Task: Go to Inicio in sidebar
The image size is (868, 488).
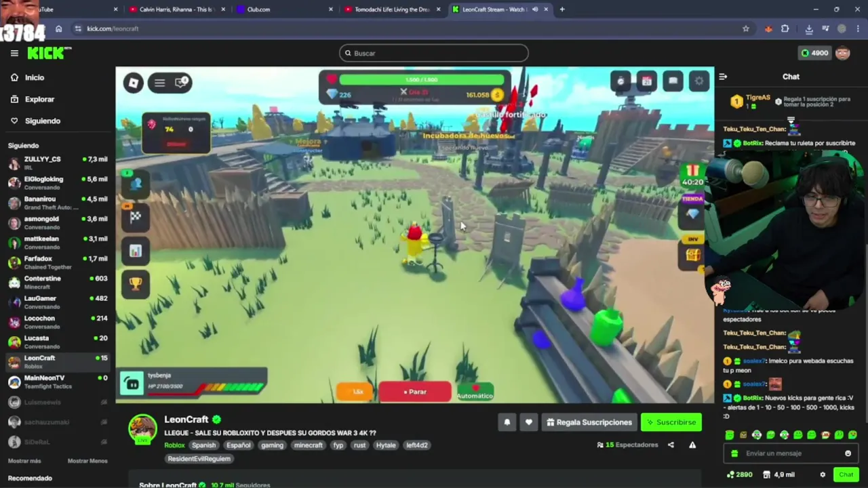Action: 35,77
